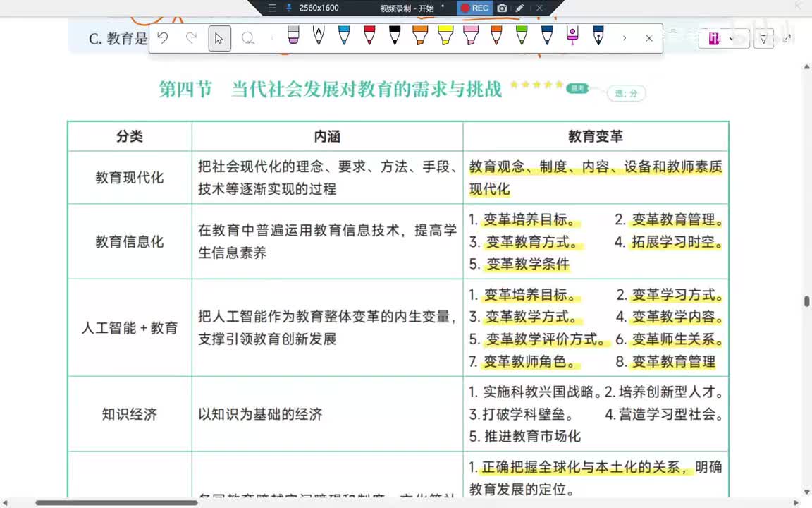Click the horizontal scrollbar right arrow
812x508 pixels.
(796, 502)
